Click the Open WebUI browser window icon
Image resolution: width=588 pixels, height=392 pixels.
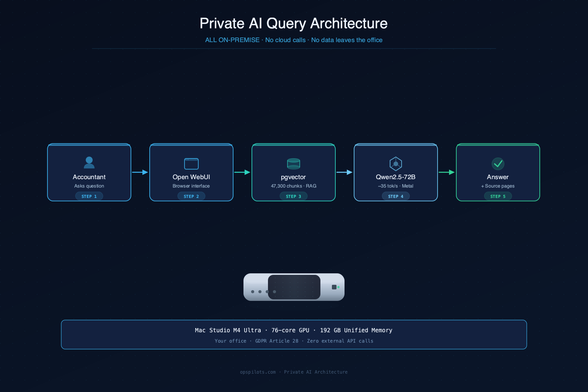click(191, 163)
